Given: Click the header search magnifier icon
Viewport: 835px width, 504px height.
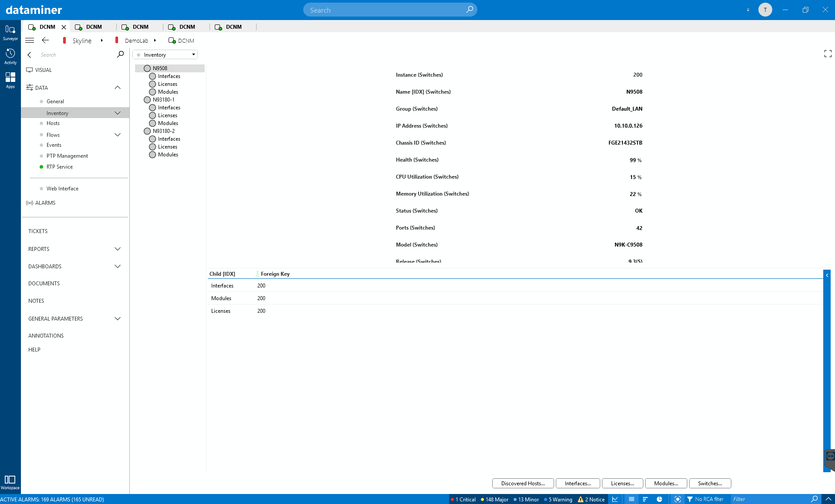Looking at the screenshot, I should (x=470, y=10).
